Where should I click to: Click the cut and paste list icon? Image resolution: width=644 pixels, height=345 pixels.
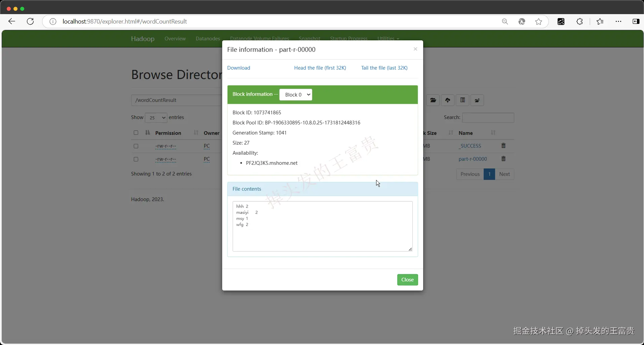coord(462,100)
